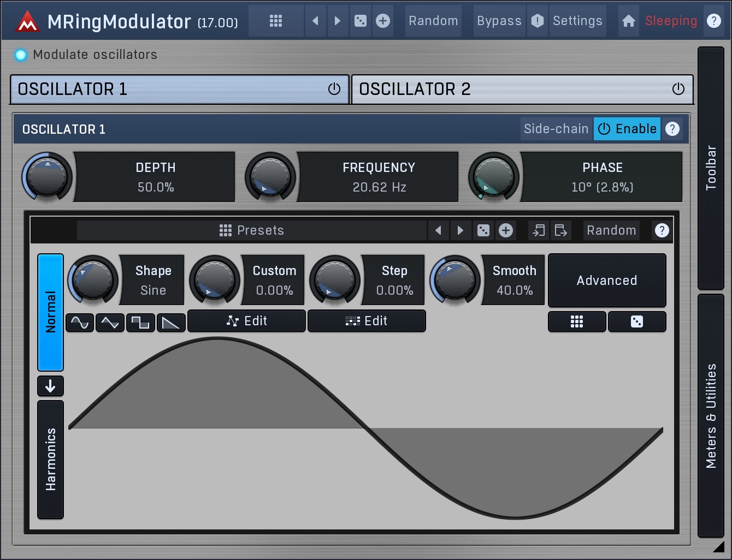Toggle the oscillator Enable button

click(627, 129)
